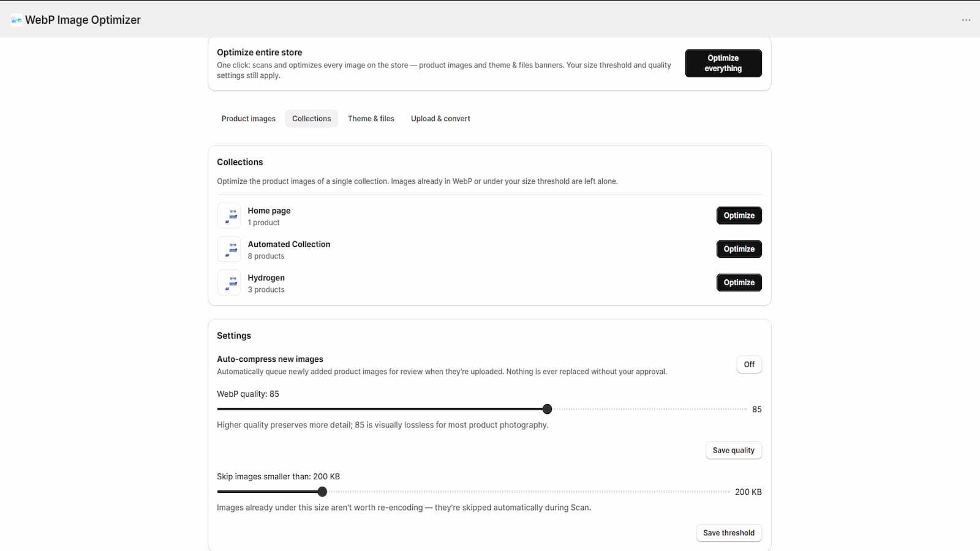Click the Home page collection thumbnail icon

click(229, 216)
